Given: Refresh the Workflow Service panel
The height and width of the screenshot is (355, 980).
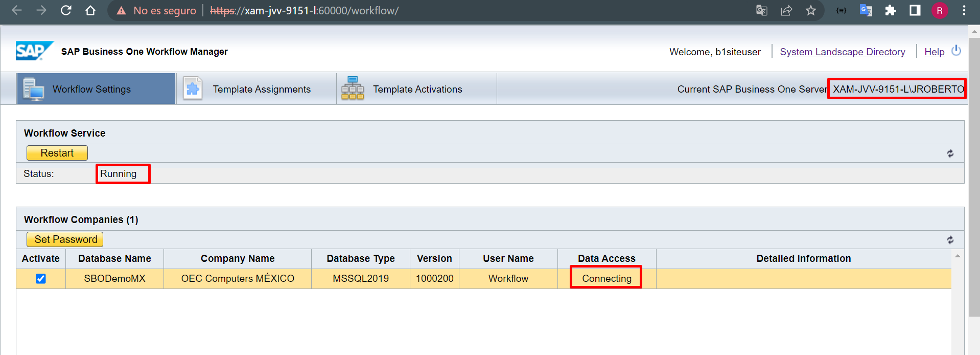Looking at the screenshot, I should 950,153.
